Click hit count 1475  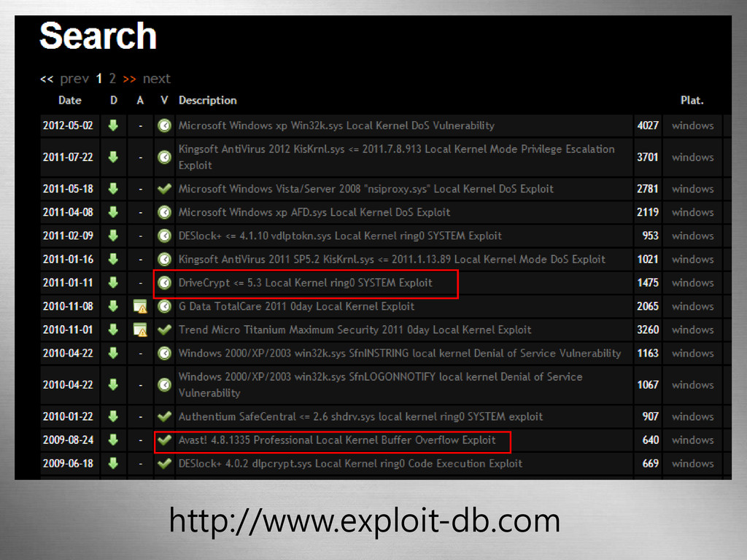coord(648,283)
